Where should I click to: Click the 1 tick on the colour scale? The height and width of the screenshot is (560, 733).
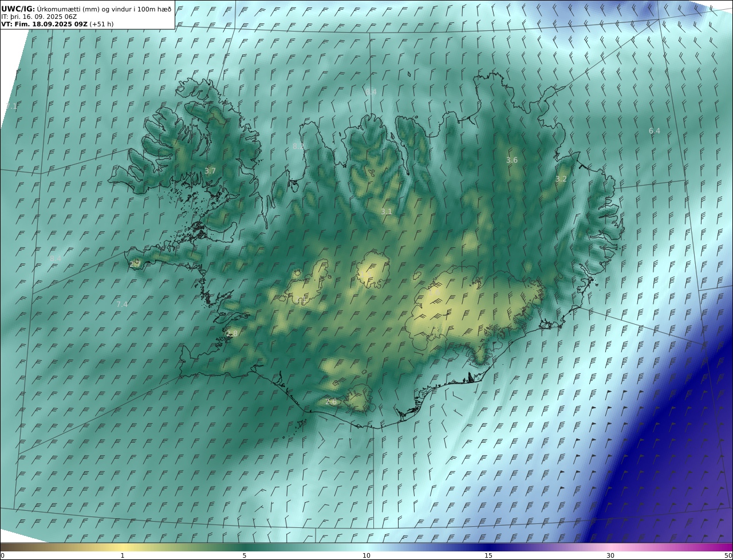(x=123, y=555)
